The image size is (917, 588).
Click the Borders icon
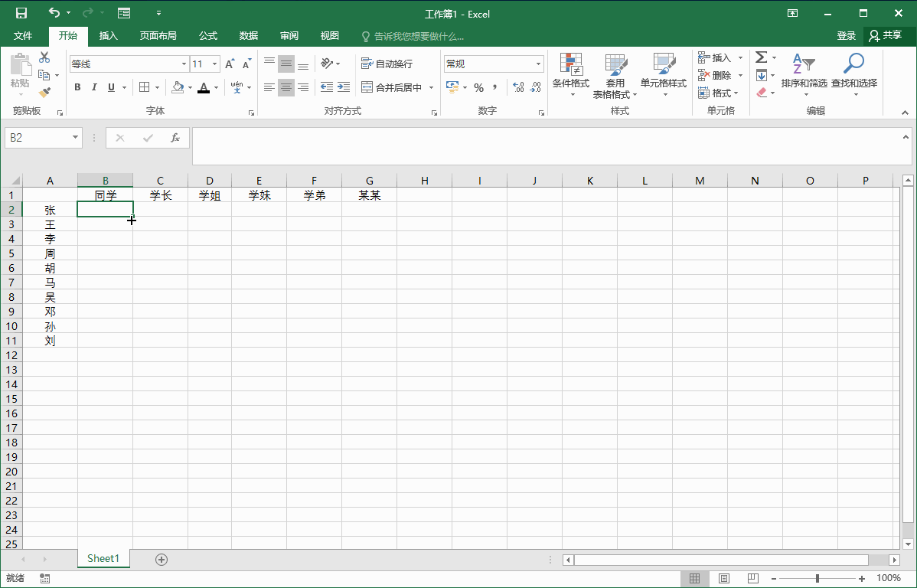pyautogui.click(x=145, y=87)
